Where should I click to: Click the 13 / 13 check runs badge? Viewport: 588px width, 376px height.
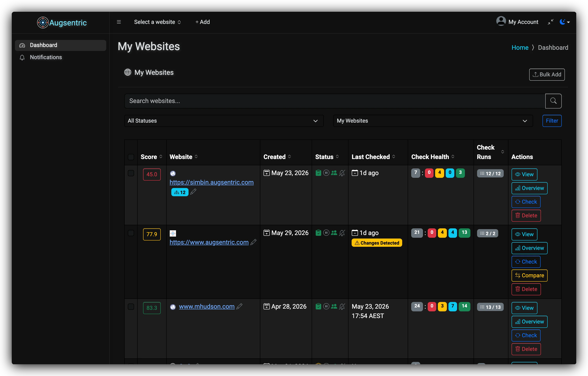tap(490, 307)
